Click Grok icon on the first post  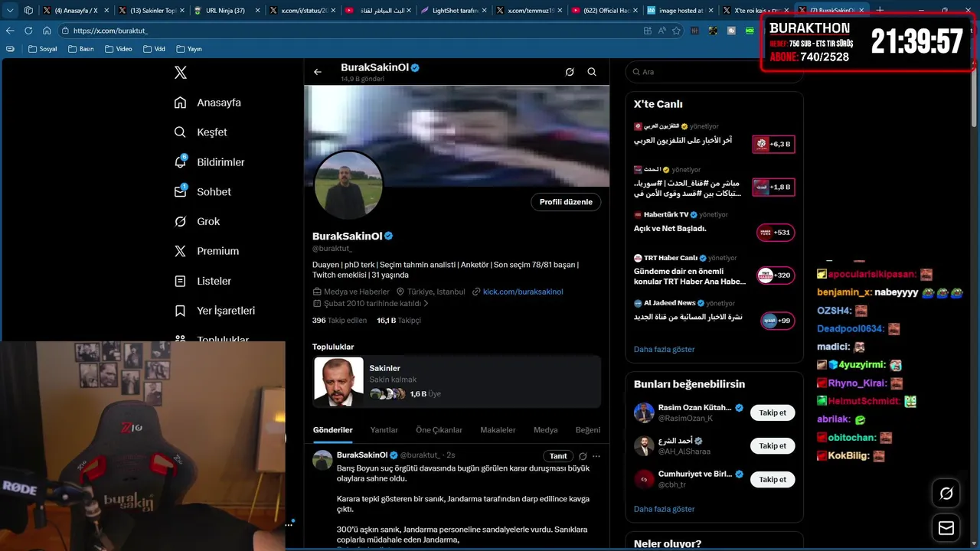point(583,456)
